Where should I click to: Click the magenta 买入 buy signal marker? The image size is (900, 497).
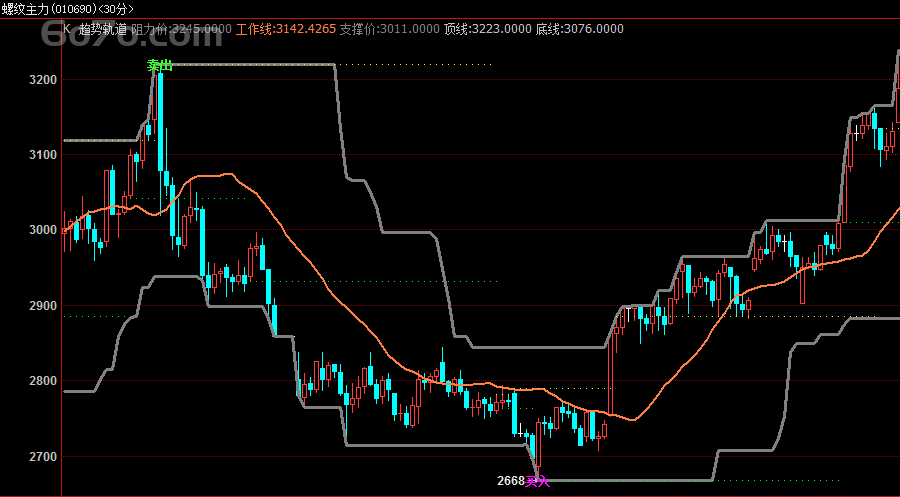tap(538, 481)
